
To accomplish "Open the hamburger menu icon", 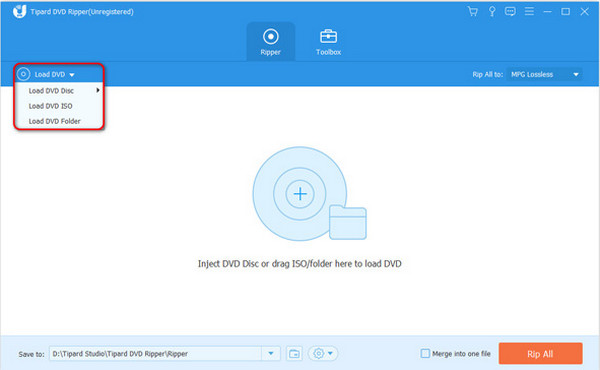I will pyautogui.click(x=529, y=11).
